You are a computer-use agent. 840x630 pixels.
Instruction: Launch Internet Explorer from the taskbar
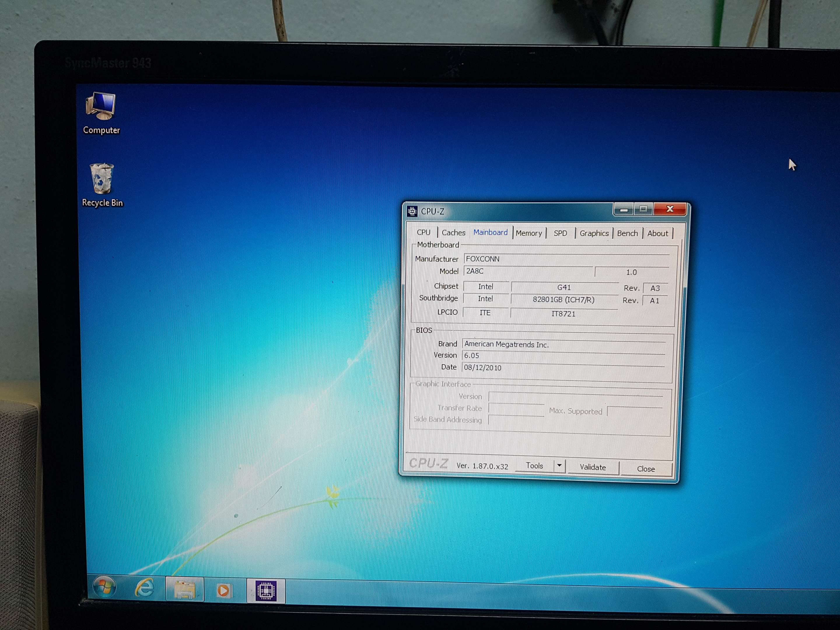point(145,589)
